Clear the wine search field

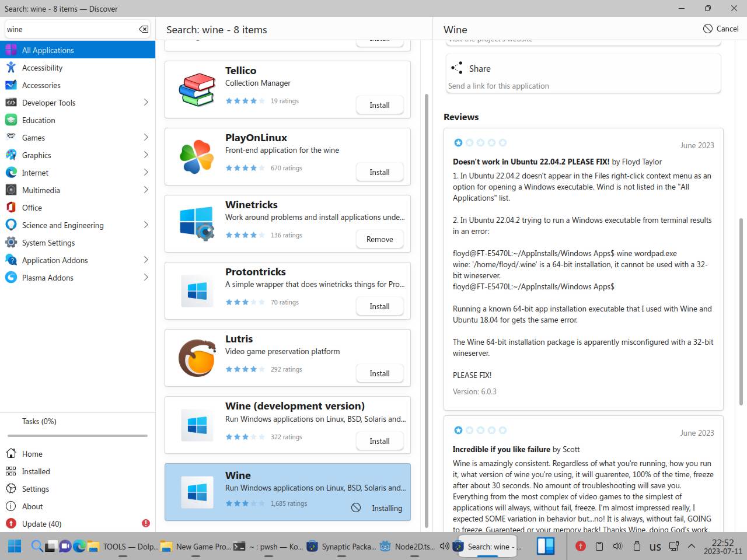click(144, 29)
